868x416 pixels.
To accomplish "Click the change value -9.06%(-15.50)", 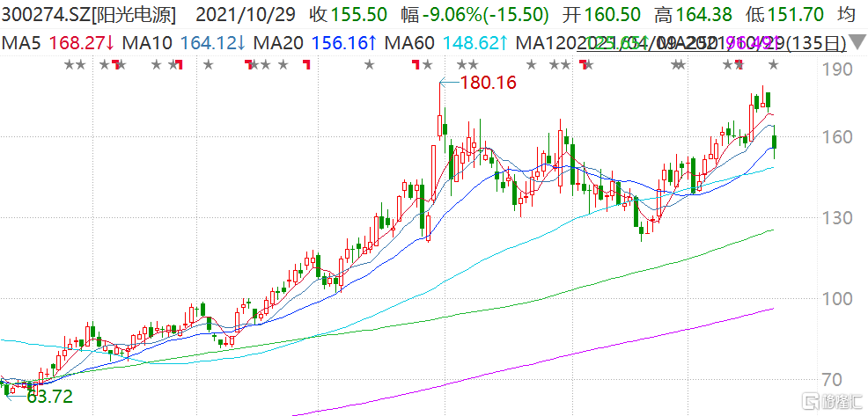I will 487,15.
